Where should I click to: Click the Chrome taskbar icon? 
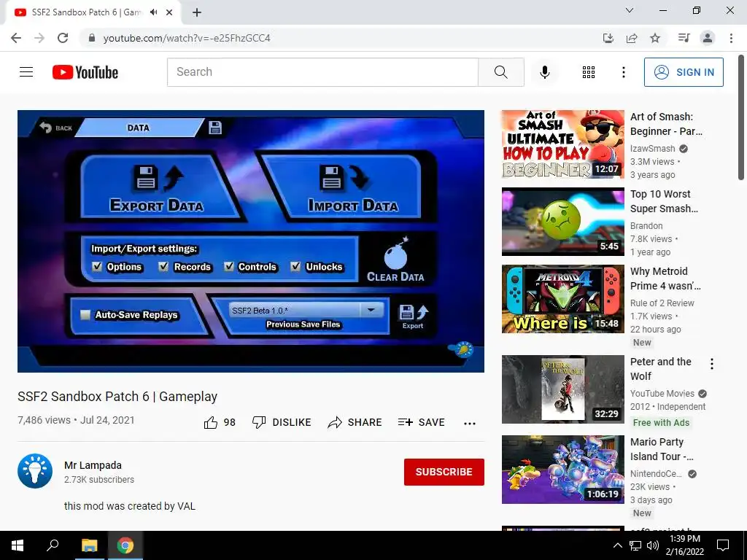tap(125, 545)
